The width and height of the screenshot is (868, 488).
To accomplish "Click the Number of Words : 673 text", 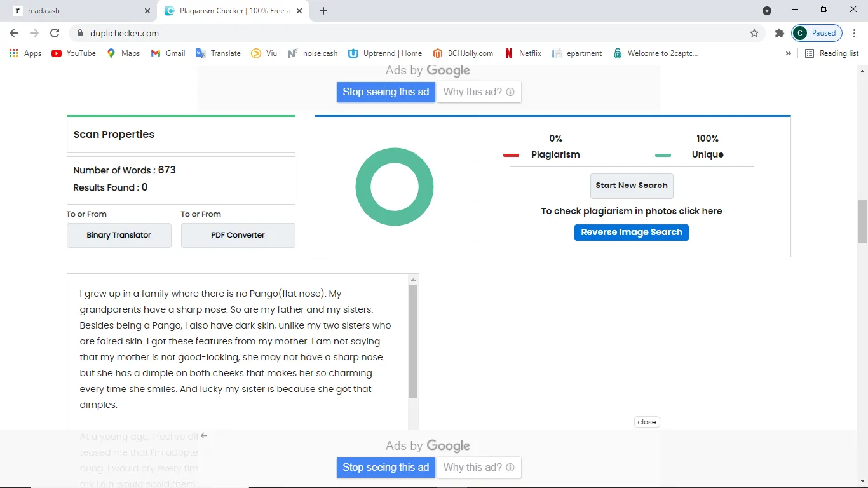I will 125,170.
